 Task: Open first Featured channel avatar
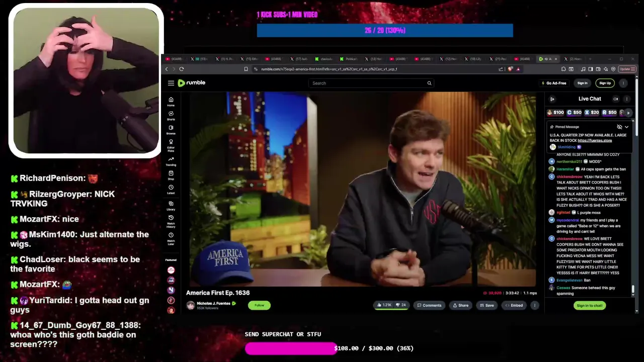tap(171, 270)
